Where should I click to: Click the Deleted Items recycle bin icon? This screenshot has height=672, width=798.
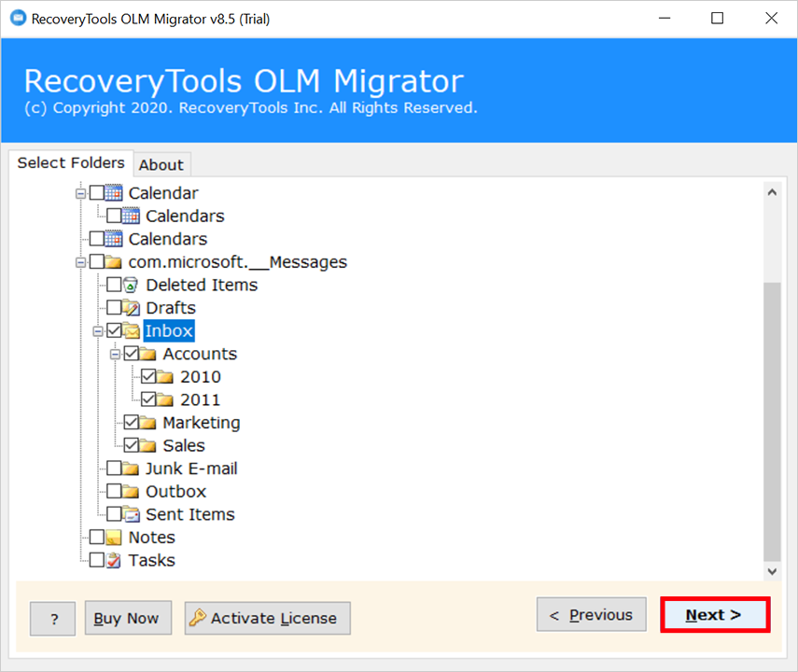click(131, 285)
